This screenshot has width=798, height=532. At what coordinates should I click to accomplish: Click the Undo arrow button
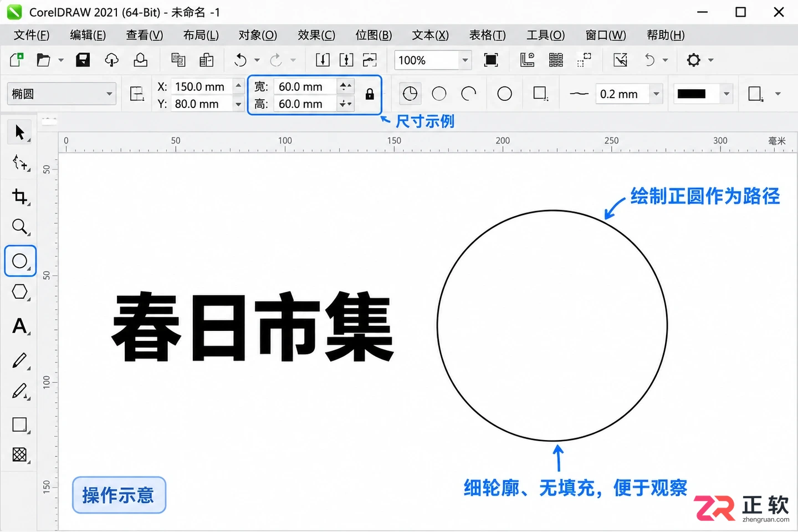tap(241, 60)
